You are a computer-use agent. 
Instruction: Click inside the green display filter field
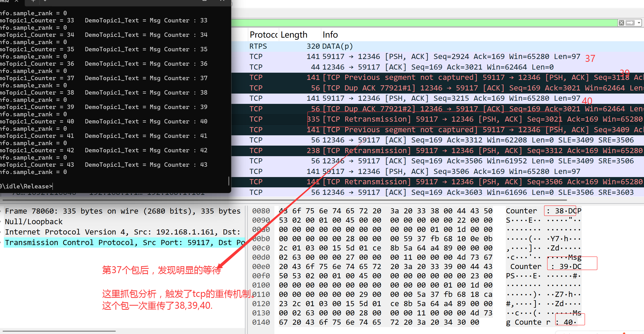412,23
